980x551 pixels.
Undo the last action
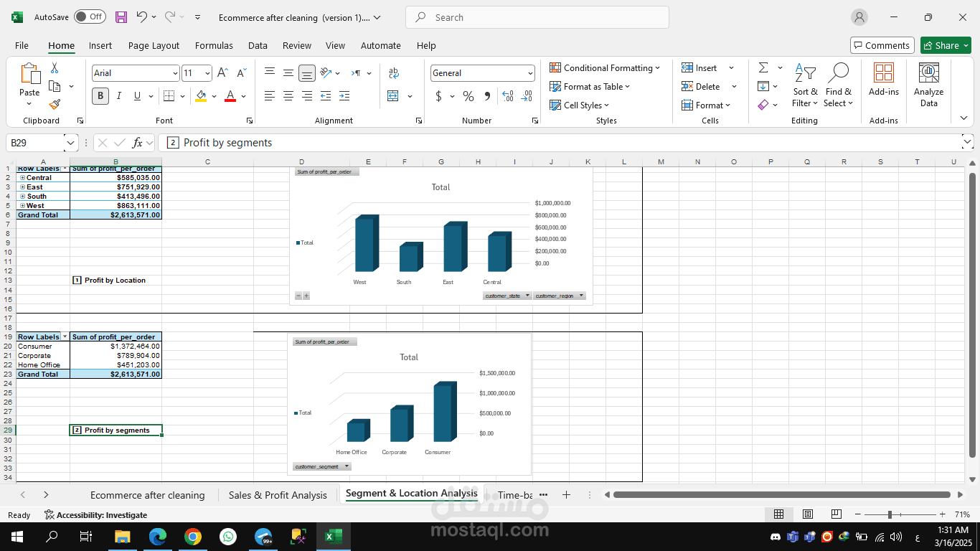point(141,17)
